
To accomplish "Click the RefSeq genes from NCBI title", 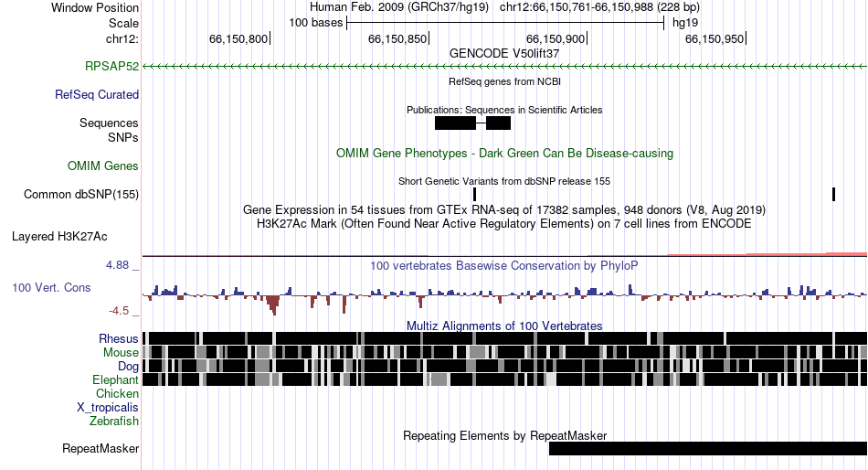I will 505,82.
